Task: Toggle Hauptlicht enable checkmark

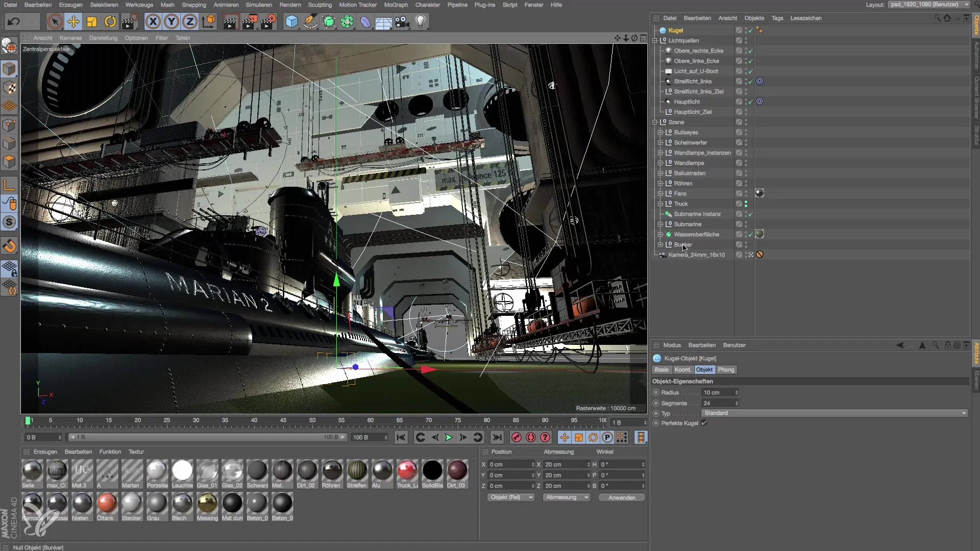Action: (751, 102)
